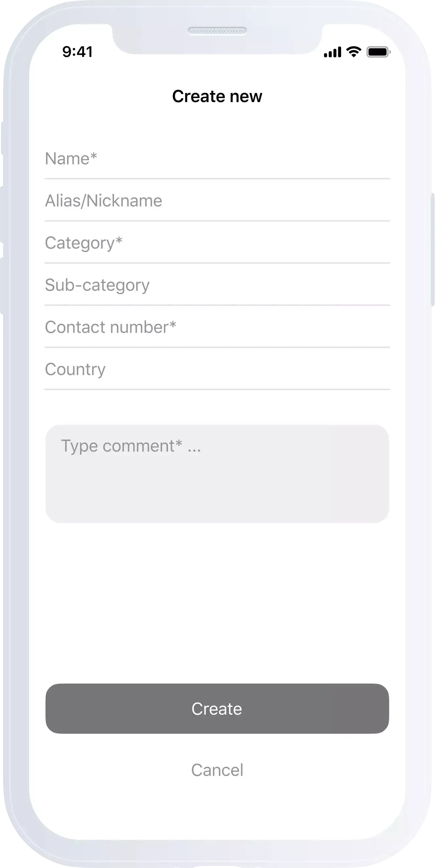Open the Category* field
This screenshot has width=435, height=868.
[x=217, y=243]
